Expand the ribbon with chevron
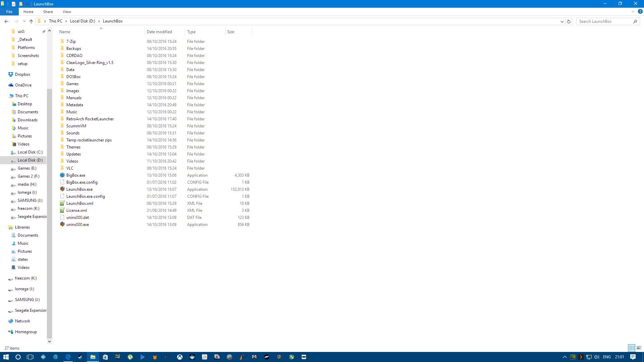 pyautogui.click(x=633, y=11)
